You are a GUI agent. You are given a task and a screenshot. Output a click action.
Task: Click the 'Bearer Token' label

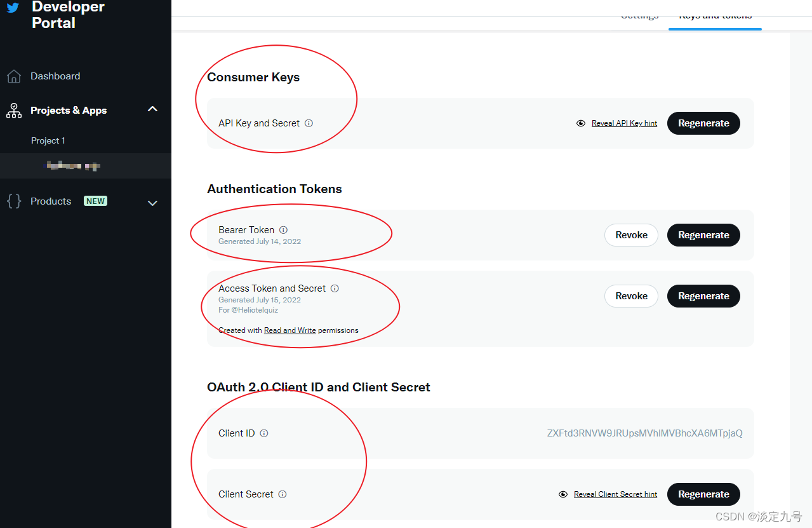click(246, 230)
